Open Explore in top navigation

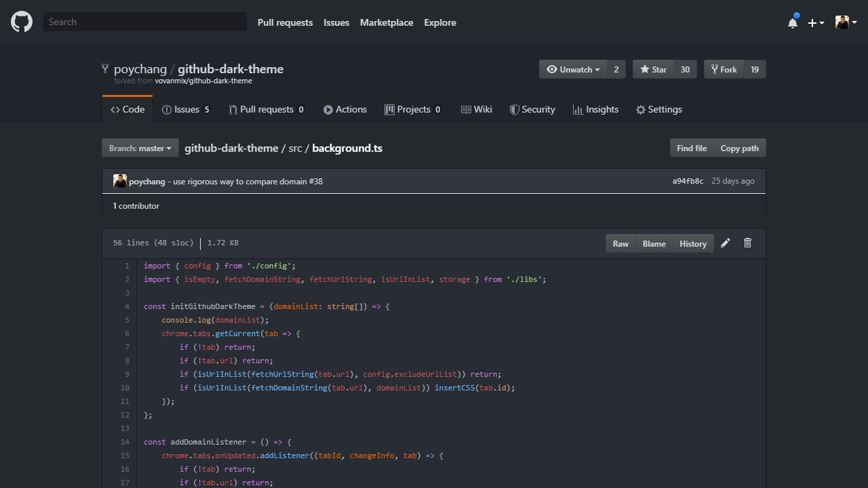coord(440,22)
